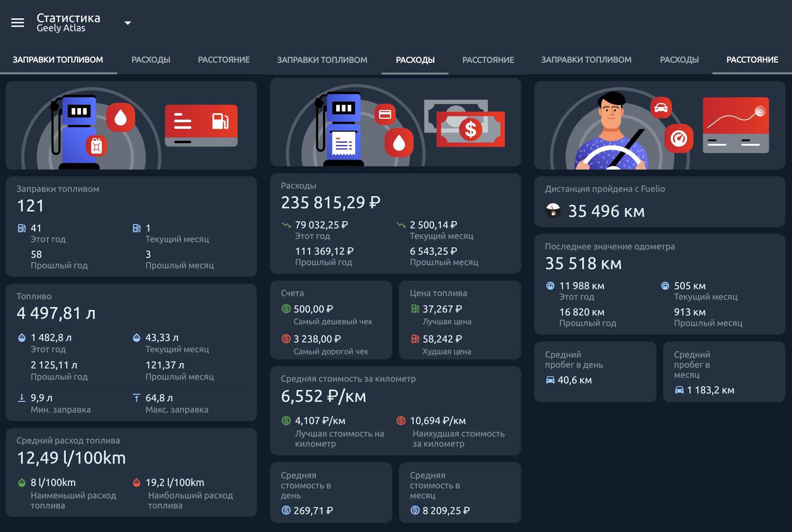Click the drop icon beside 43,33 л
Viewport: 792px width, 532px height.
click(137, 338)
